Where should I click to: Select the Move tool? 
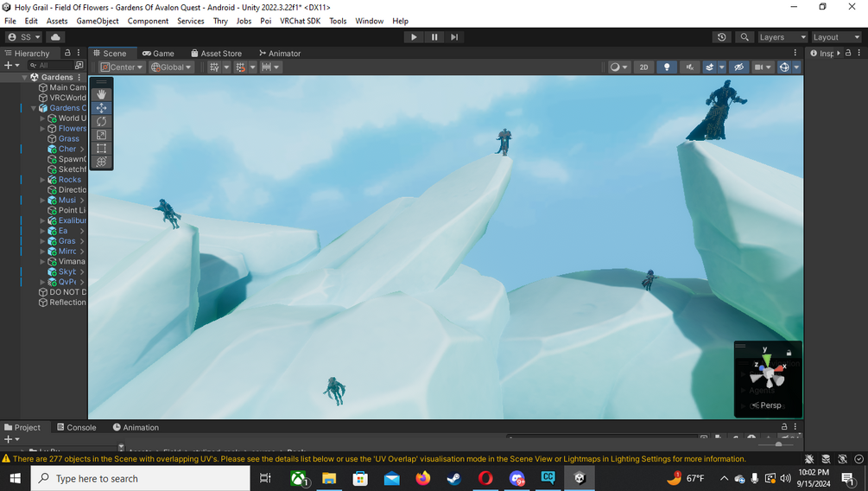tap(101, 108)
